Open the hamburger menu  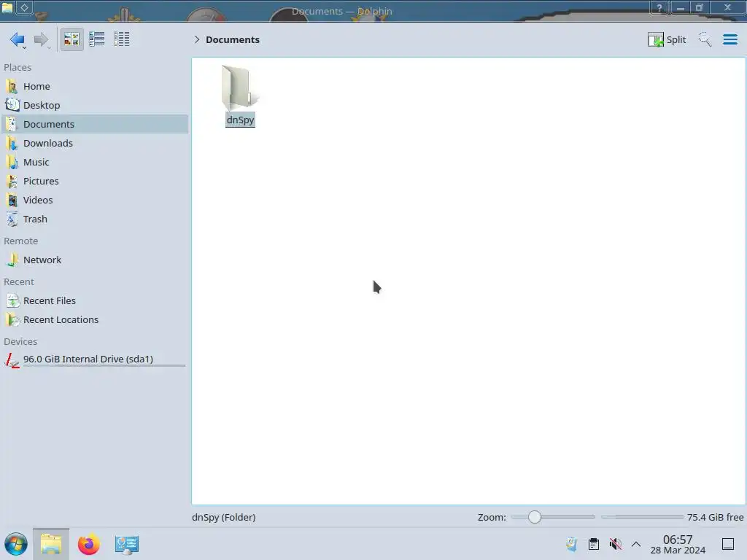tap(729, 39)
